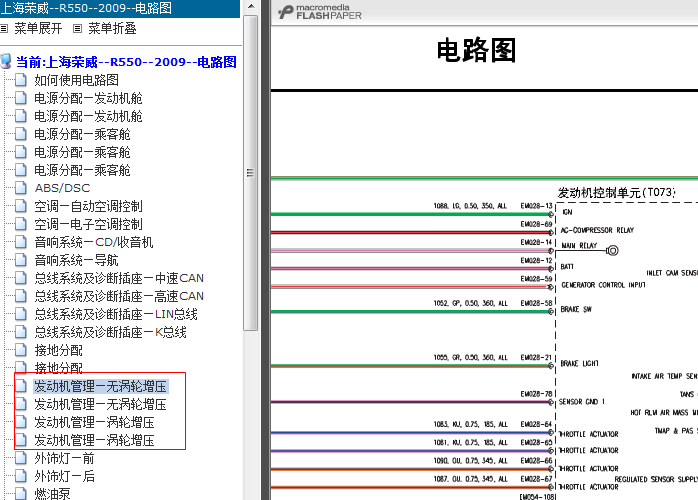698x500 pixels.
Task: Click wire label 1088, LG, 0.50, 350, ALL
Action: click(470, 206)
